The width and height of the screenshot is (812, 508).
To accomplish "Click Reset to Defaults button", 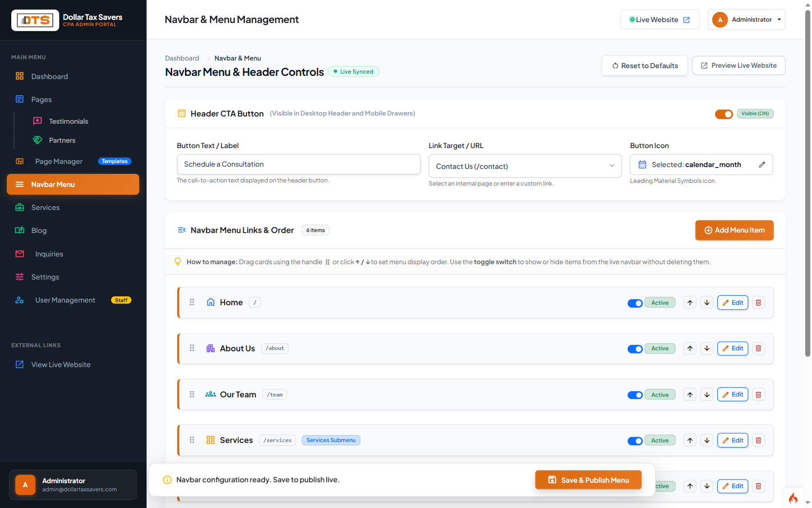I will [645, 65].
